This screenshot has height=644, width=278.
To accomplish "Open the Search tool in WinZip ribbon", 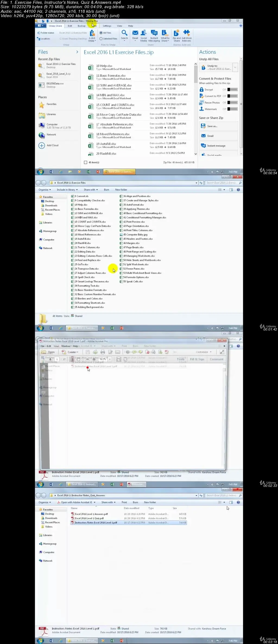I will 124,35.
